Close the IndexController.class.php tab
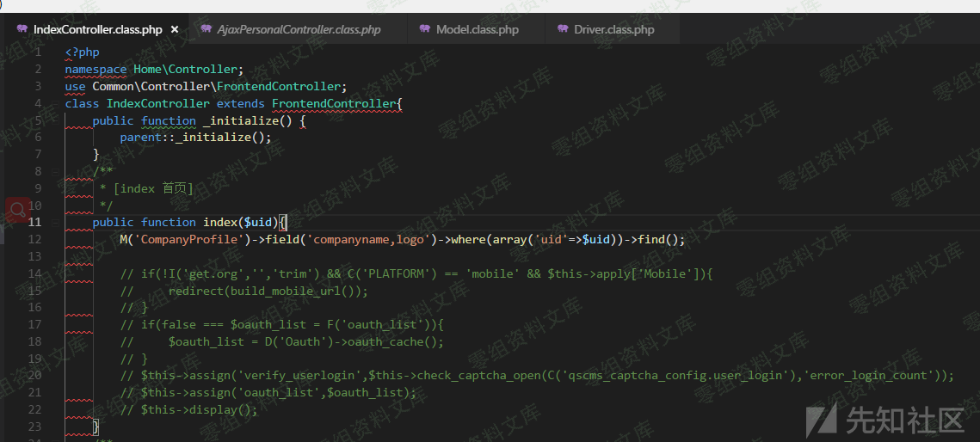Viewport: 980px width, 442px height. tap(175, 29)
